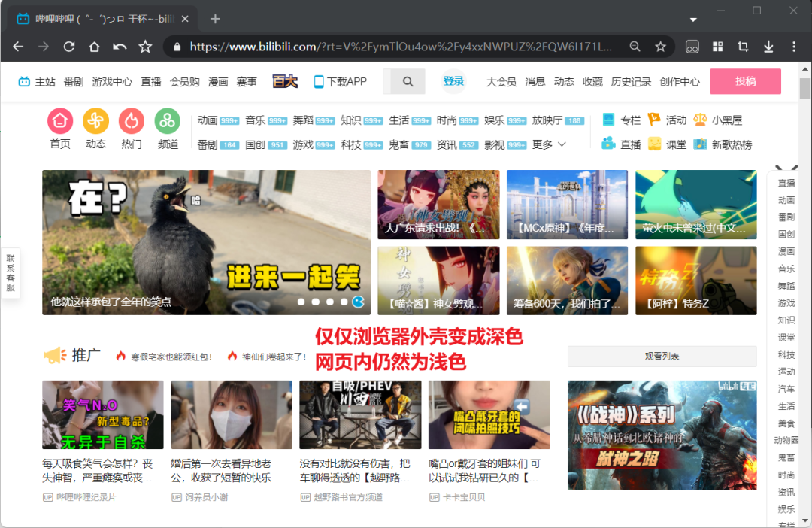Screen dimensions: 812x528
Task: Collapse the side navigation with the chevron above 直播
Action: 786,168
